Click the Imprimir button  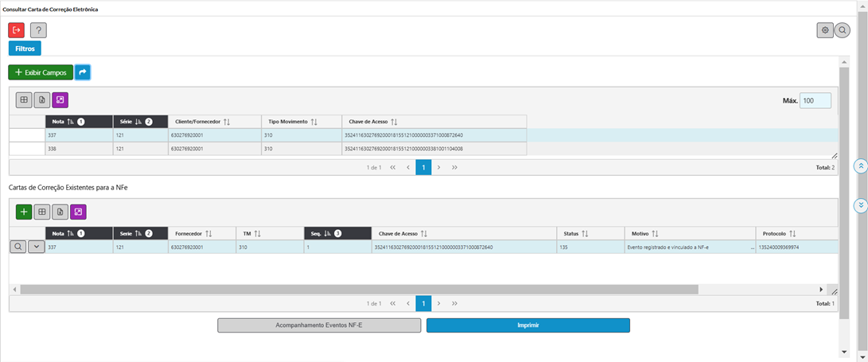(x=527, y=325)
